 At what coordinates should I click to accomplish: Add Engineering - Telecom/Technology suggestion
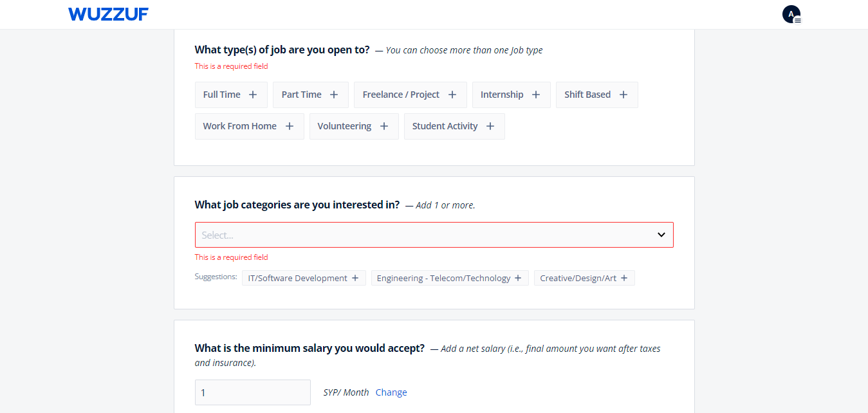click(449, 278)
